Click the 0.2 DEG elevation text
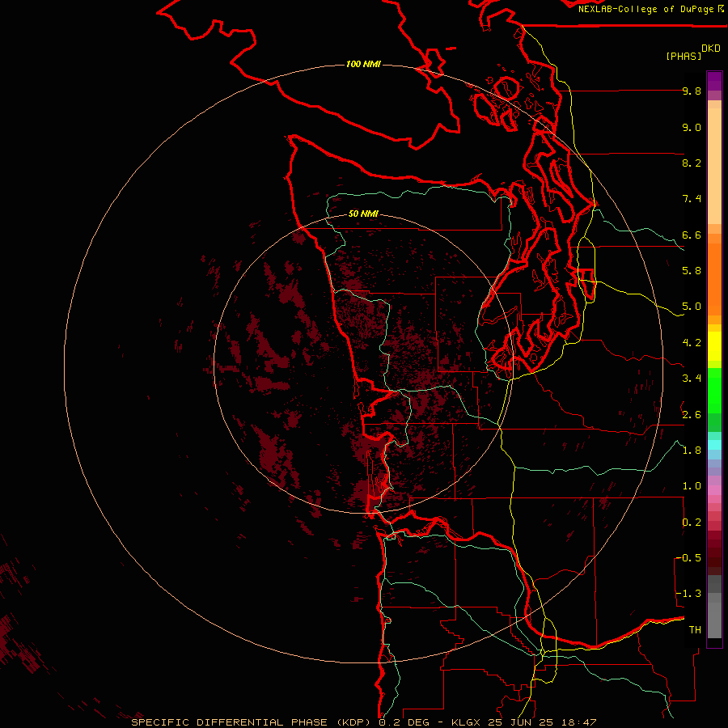The height and width of the screenshot is (728, 728). [x=405, y=722]
